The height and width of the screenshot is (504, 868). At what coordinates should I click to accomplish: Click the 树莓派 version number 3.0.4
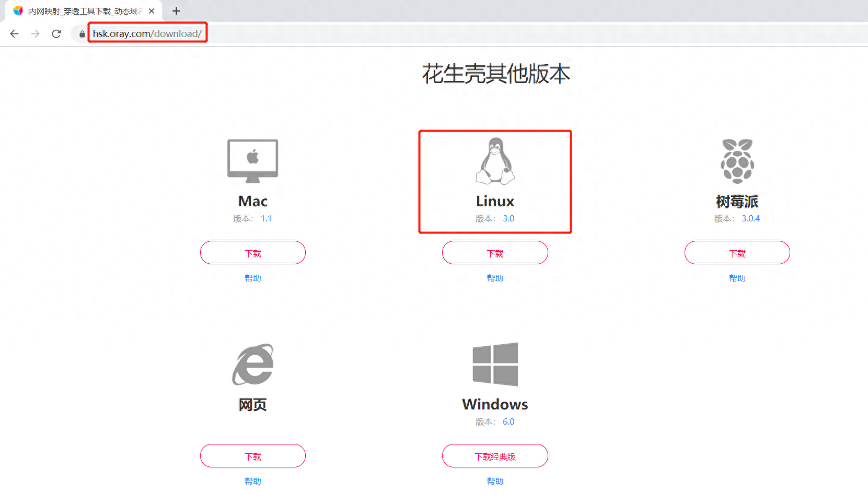751,219
